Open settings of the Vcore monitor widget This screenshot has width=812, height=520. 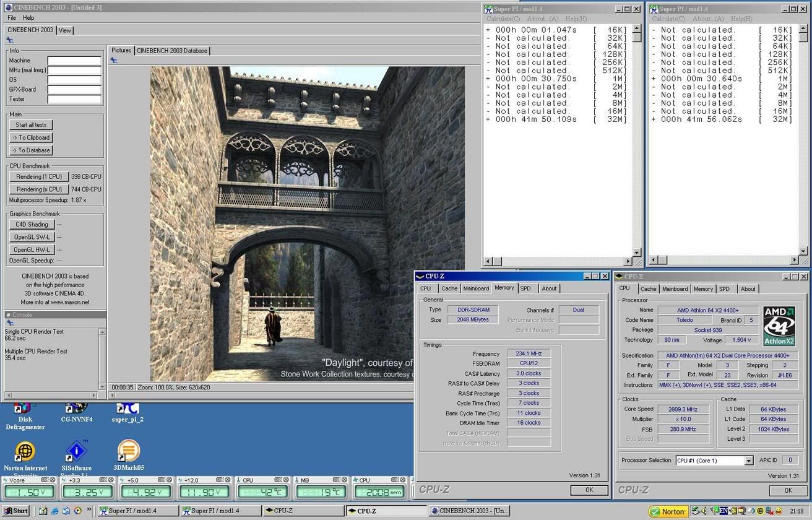45,480
